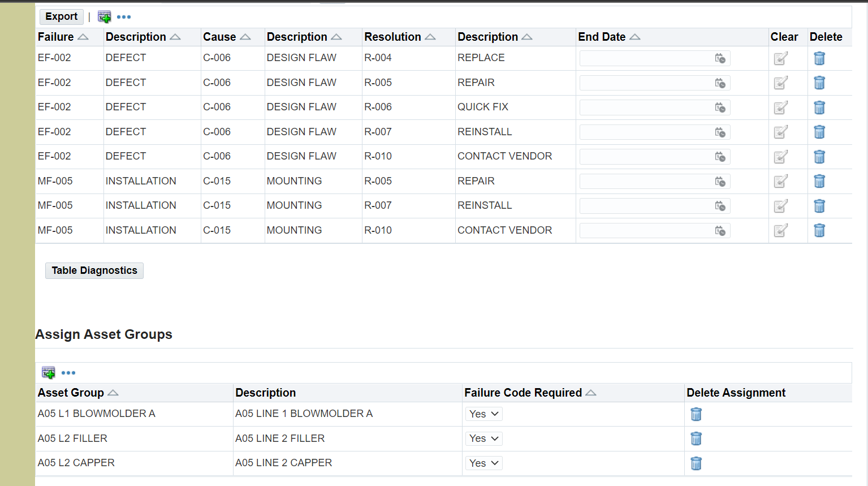Sort table by End Date column
This screenshot has width=868, height=486.
[x=634, y=37]
